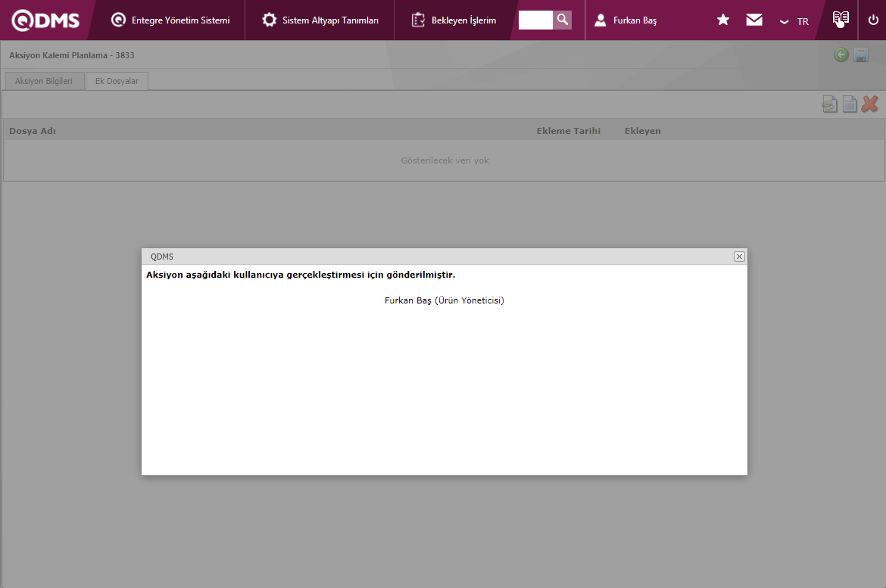Viewport: 886px width, 588px height.
Task: Click the magnifier search button
Action: [562, 20]
